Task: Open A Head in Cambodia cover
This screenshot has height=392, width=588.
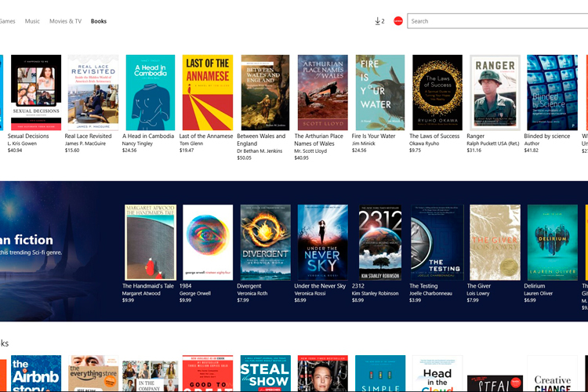Action: pos(151,93)
